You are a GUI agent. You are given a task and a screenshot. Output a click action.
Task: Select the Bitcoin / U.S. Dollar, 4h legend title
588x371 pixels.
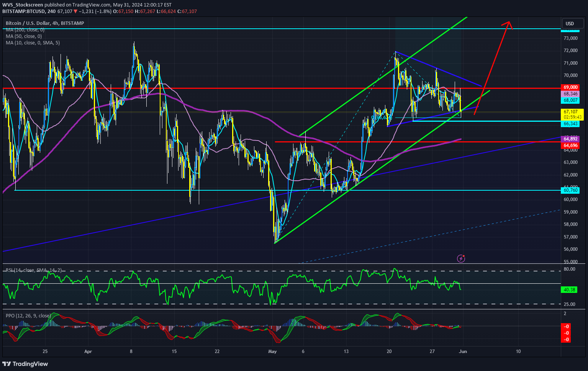tap(45, 23)
